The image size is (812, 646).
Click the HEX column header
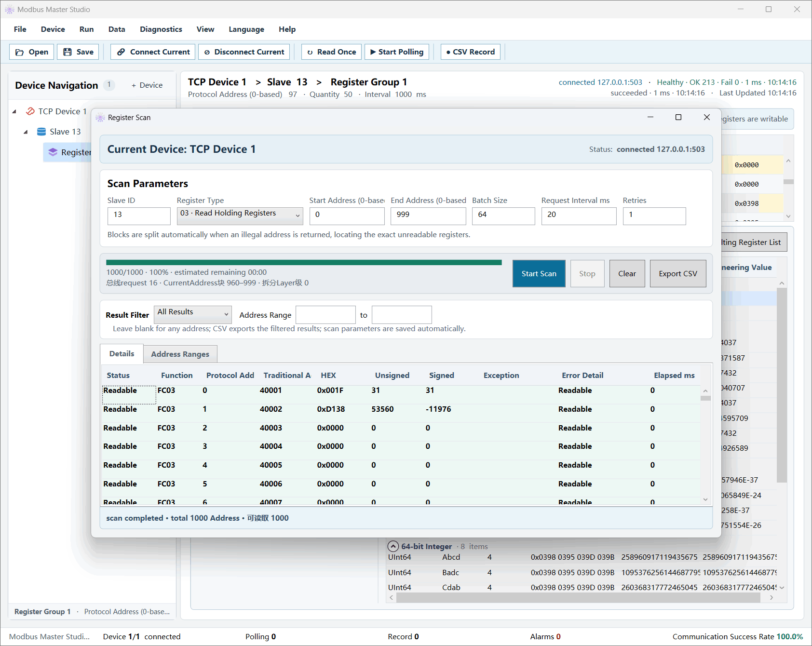(328, 375)
